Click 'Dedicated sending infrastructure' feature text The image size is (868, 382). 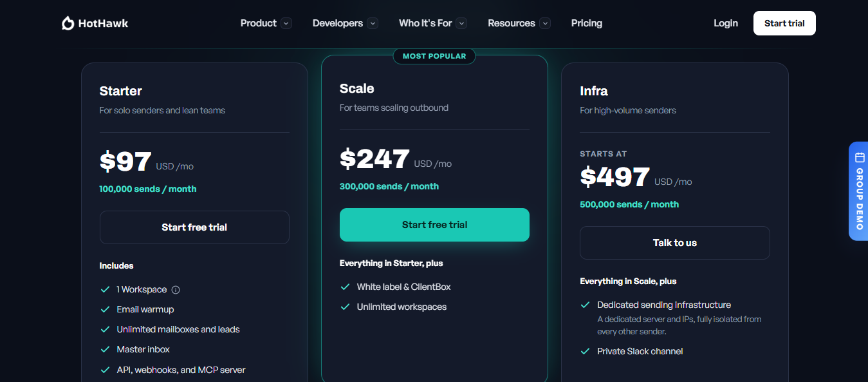(664, 305)
